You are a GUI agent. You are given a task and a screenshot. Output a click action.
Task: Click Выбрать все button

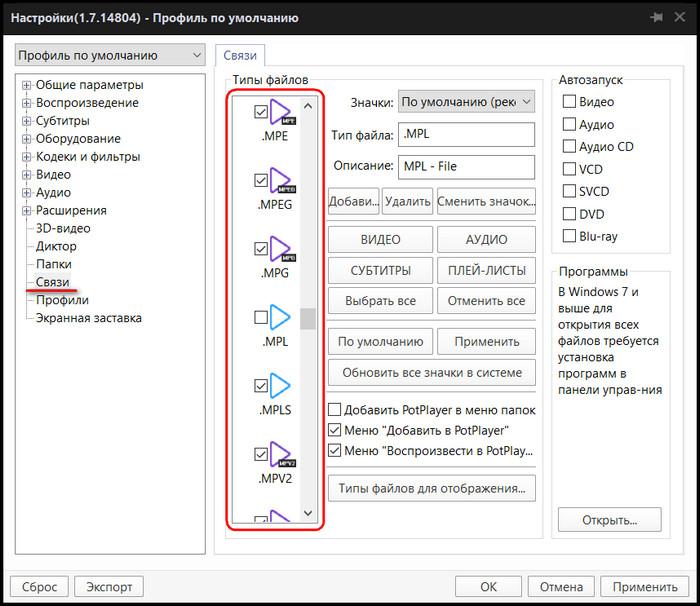coord(380,301)
